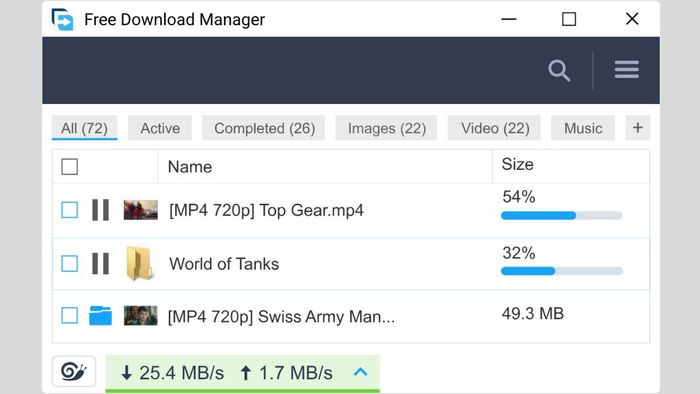The height and width of the screenshot is (394, 700).
Task: Toggle snail speed-limit mode
Action: point(74,371)
